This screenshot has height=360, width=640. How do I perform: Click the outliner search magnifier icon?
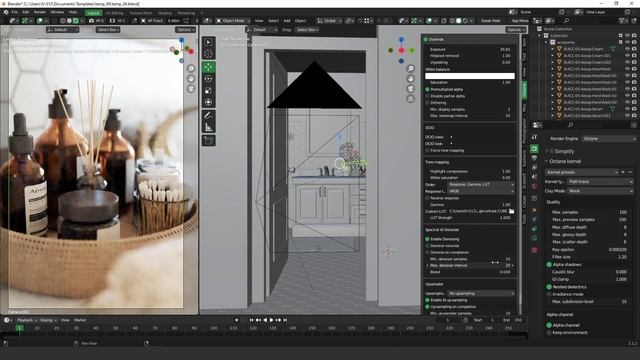coord(566,20)
